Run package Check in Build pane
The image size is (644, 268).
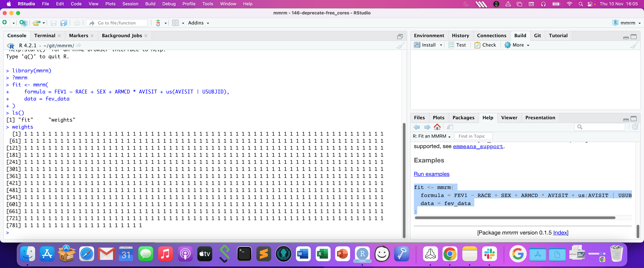pyautogui.click(x=485, y=45)
